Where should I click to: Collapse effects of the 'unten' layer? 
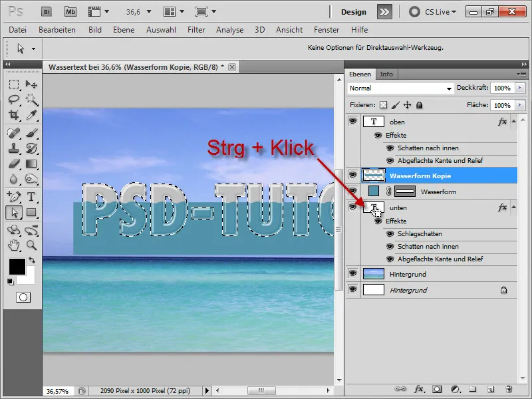(513, 207)
